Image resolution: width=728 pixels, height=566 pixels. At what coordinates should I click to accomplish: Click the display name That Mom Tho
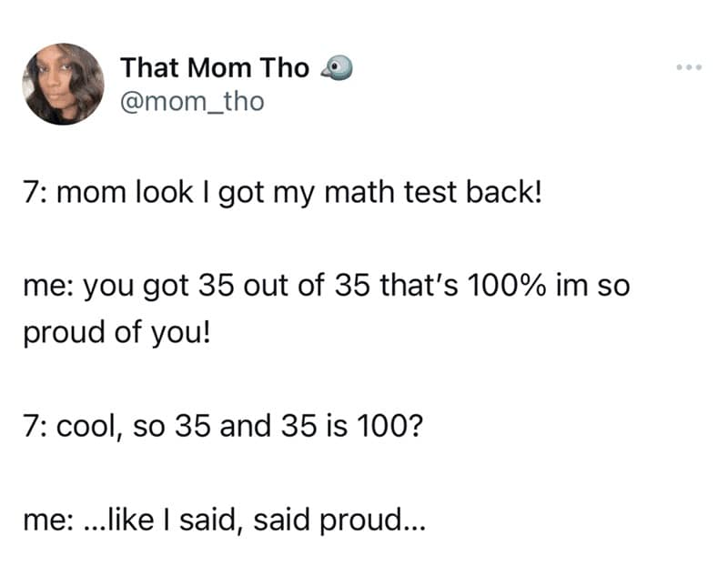pyautogui.click(x=215, y=68)
